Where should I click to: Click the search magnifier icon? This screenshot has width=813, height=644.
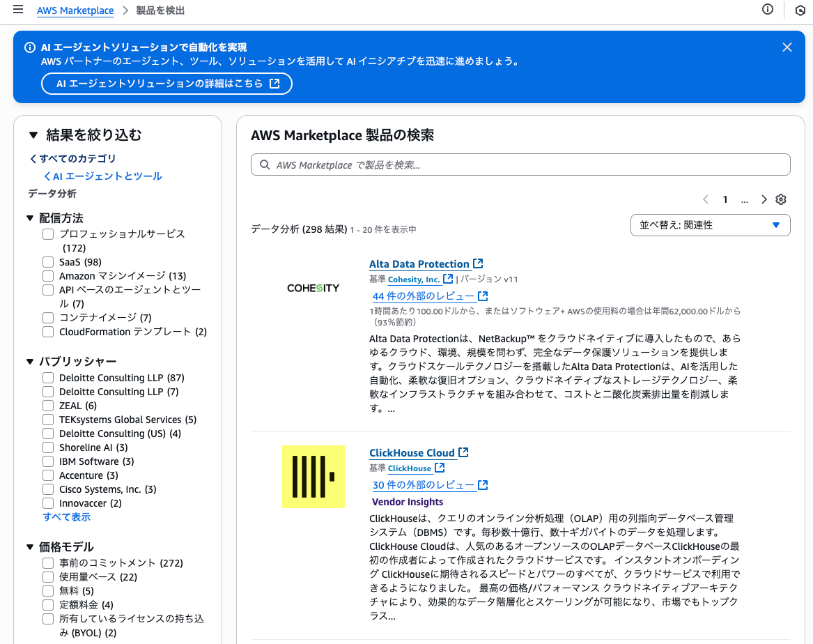pyautogui.click(x=265, y=165)
